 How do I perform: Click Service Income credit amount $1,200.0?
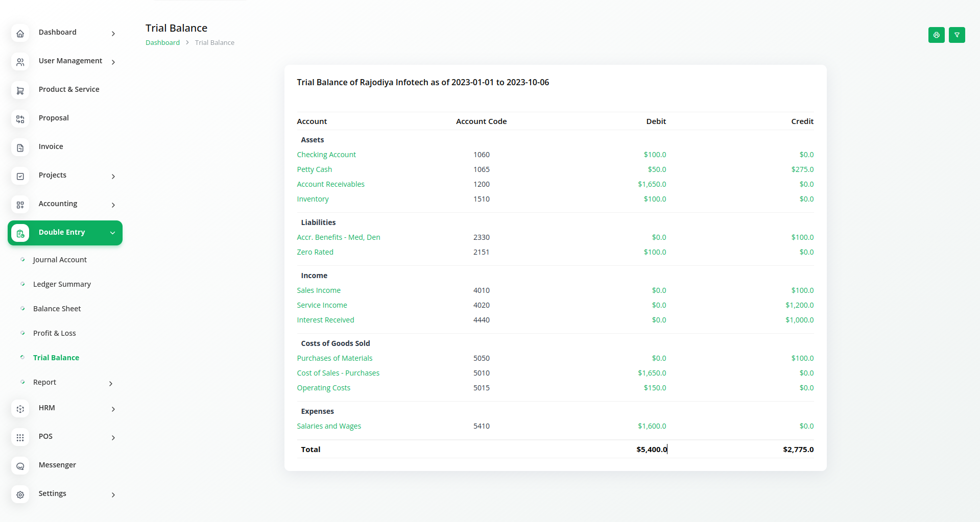point(799,305)
